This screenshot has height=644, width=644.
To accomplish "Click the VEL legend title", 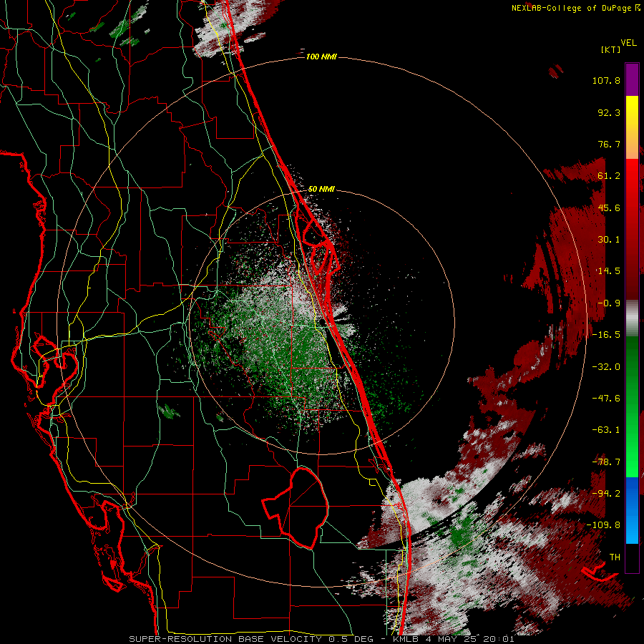I will coord(628,42).
